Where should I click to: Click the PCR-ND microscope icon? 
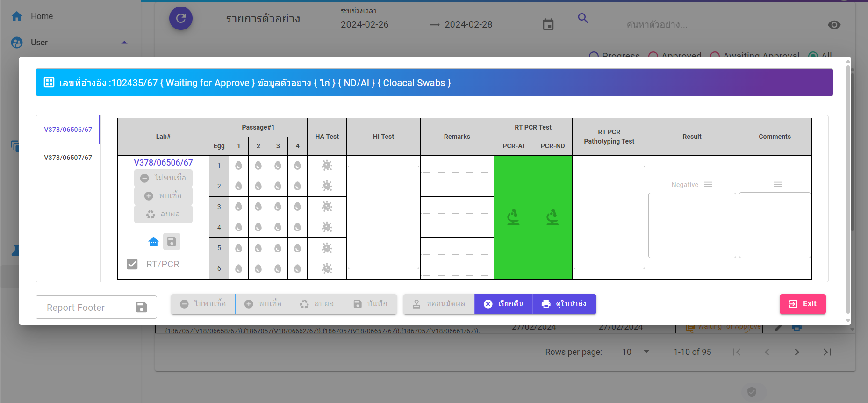pos(552,217)
